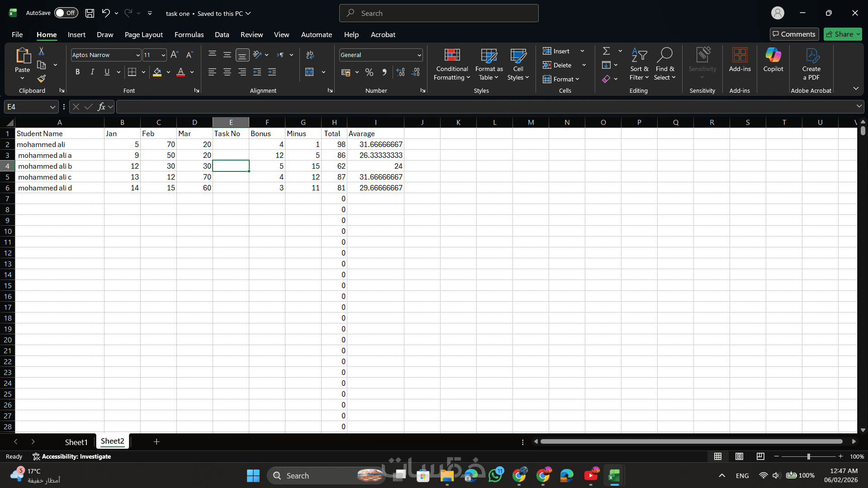Click the Select All corner triangle

[x=9, y=123]
